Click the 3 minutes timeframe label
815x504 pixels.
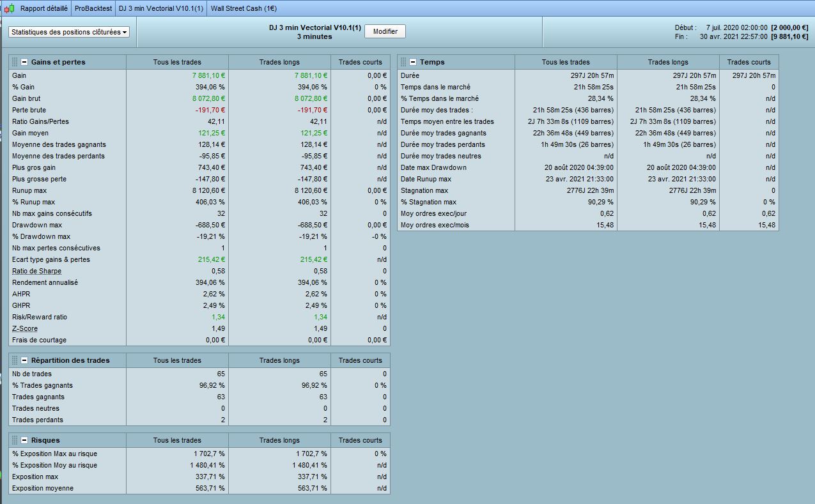click(314, 36)
